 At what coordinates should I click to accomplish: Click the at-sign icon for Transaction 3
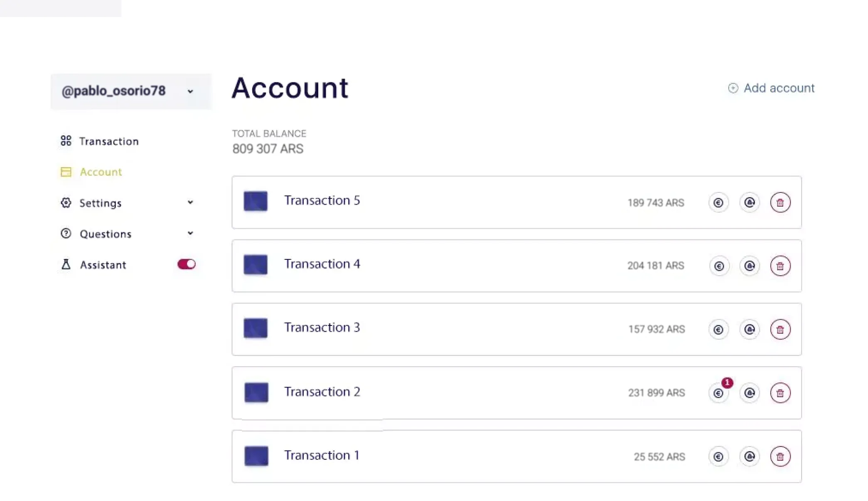point(750,330)
